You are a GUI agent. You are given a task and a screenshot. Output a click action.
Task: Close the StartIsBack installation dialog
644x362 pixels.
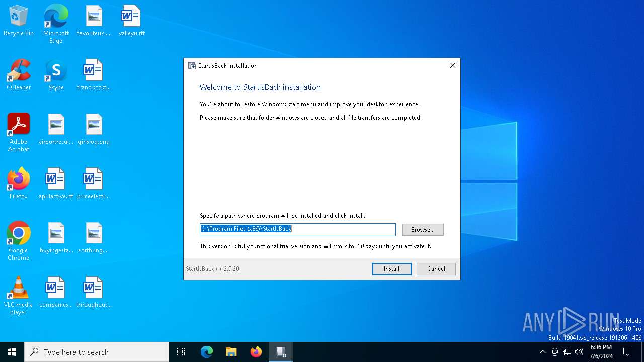pos(453,65)
